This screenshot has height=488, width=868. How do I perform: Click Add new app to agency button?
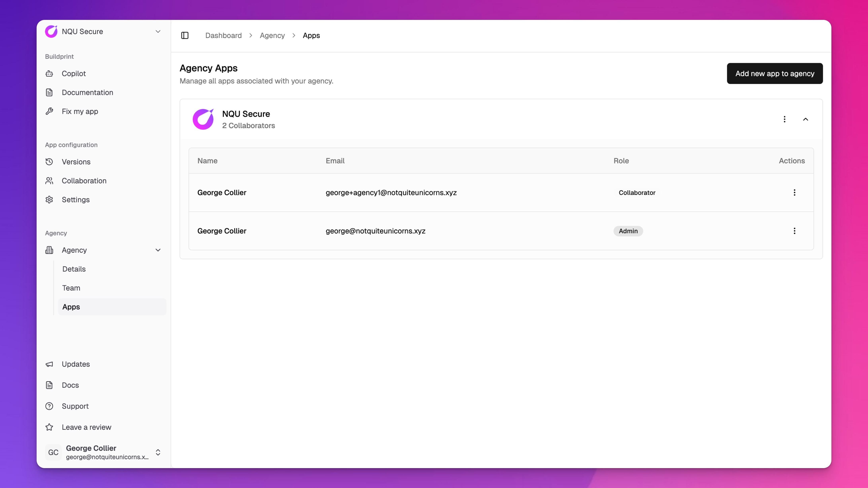point(775,73)
